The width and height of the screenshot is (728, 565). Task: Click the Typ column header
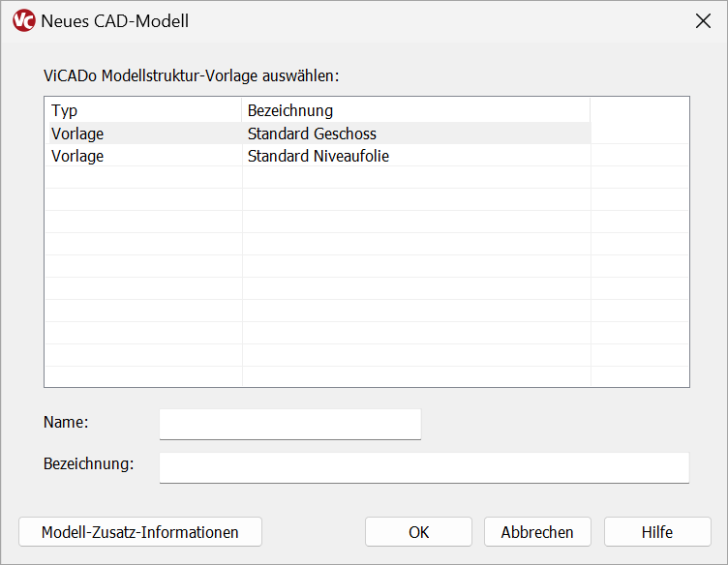click(145, 110)
